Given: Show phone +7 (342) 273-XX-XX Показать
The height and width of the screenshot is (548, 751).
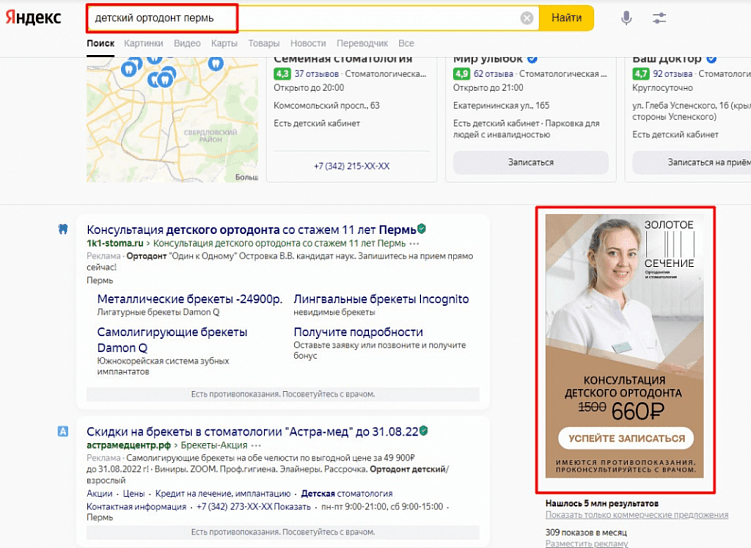Looking at the screenshot, I should pyautogui.click(x=254, y=507).
